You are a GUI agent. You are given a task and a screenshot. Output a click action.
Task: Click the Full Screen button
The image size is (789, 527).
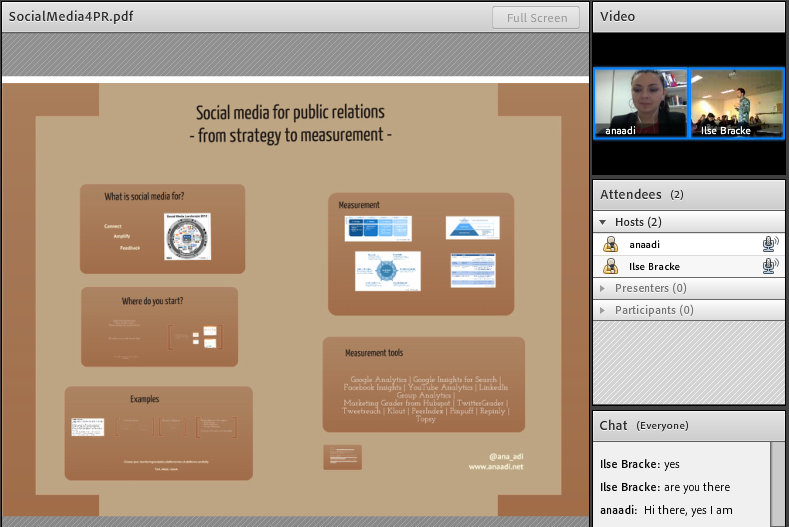[536, 18]
